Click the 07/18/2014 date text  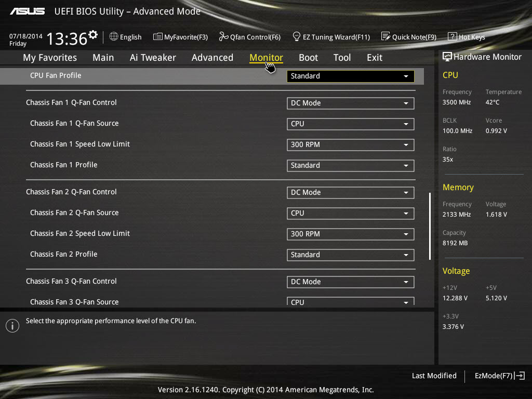26,36
